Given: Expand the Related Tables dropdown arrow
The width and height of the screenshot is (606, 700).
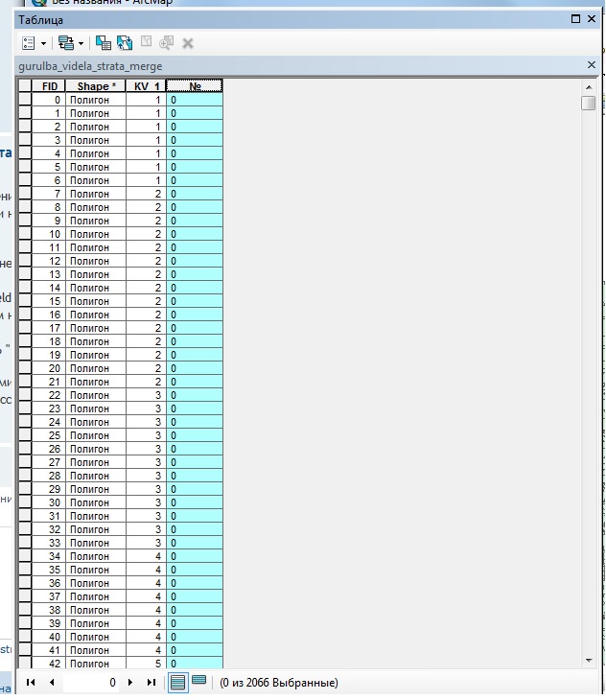Looking at the screenshot, I should [81, 44].
